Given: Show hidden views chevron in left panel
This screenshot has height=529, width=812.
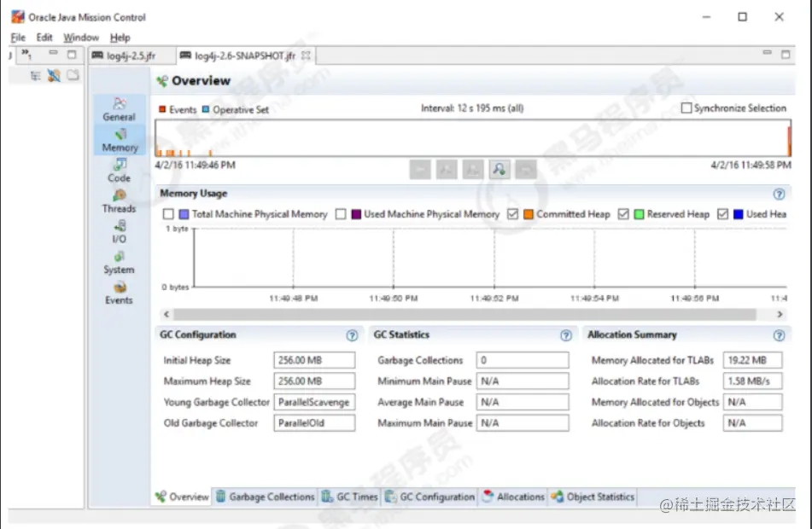Looking at the screenshot, I should coord(26,53).
